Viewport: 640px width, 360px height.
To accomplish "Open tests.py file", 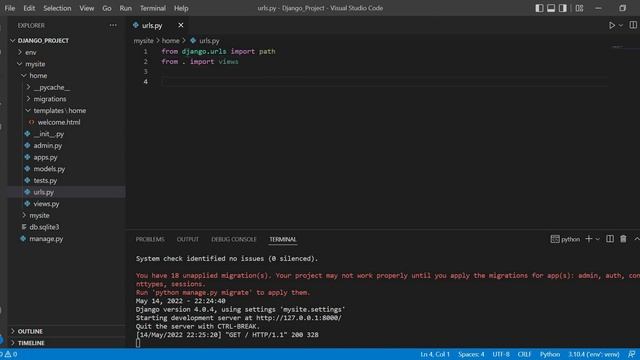I will 45,180.
